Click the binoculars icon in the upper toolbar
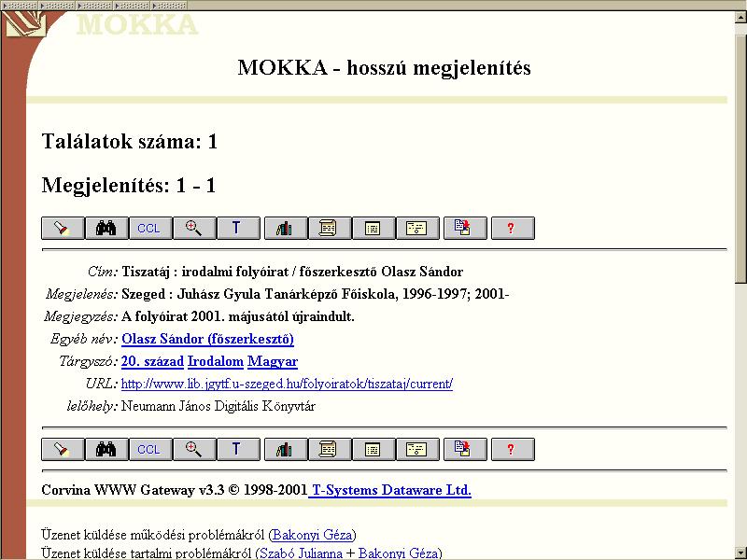 [x=106, y=228]
